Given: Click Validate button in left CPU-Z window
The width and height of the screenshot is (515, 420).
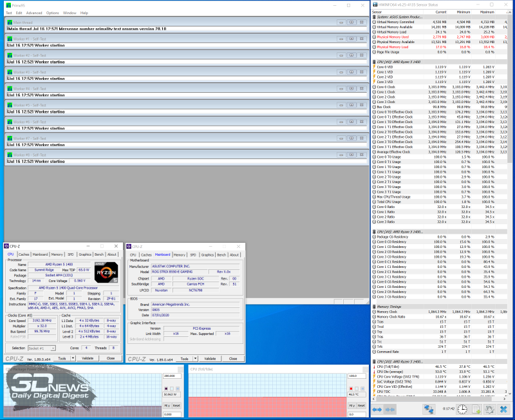Looking at the screenshot, I should (x=88, y=358).
